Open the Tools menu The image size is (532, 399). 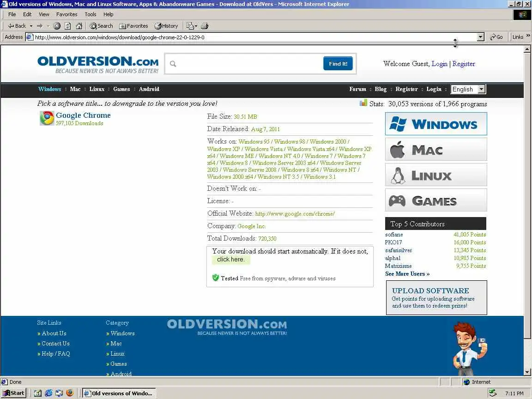coord(90,14)
